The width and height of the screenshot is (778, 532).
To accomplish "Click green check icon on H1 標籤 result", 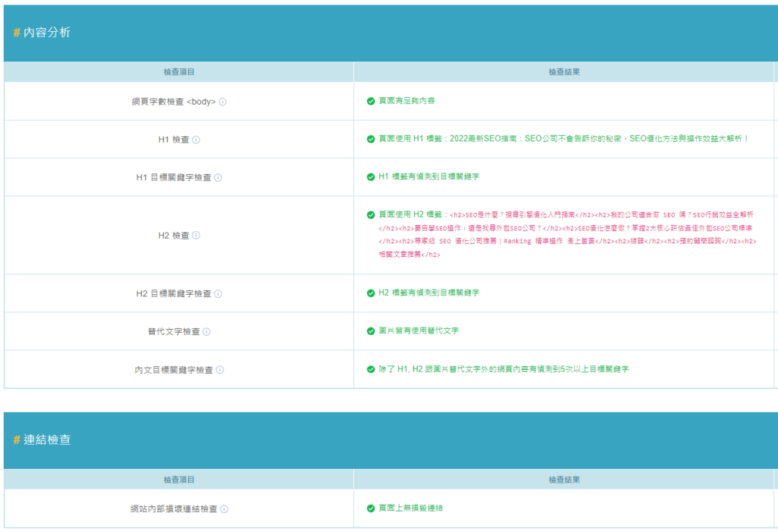I will point(371,139).
